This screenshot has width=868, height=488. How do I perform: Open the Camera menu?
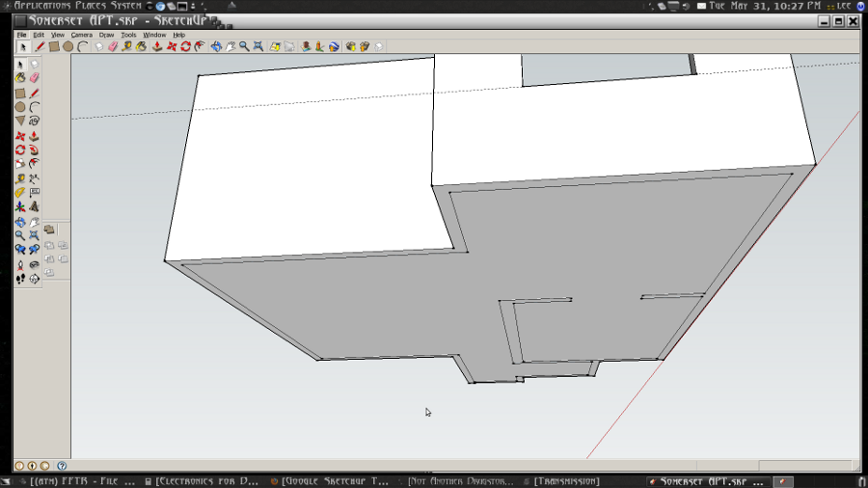(x=81, y=35)
